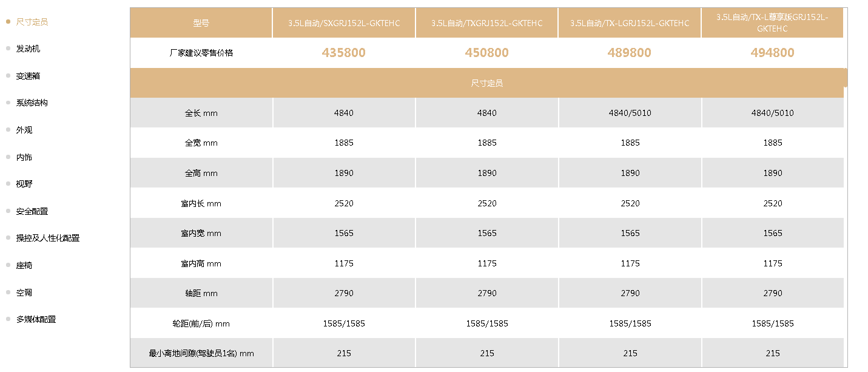Open 安全配置 section
Viewport: 868px width, 372px height.
(32, 211)
